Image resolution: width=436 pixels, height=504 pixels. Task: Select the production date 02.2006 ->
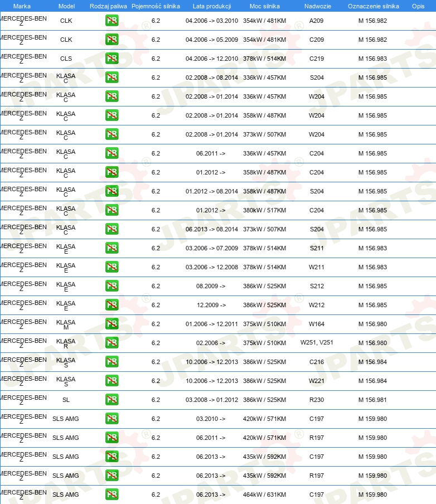coord(211,343)
